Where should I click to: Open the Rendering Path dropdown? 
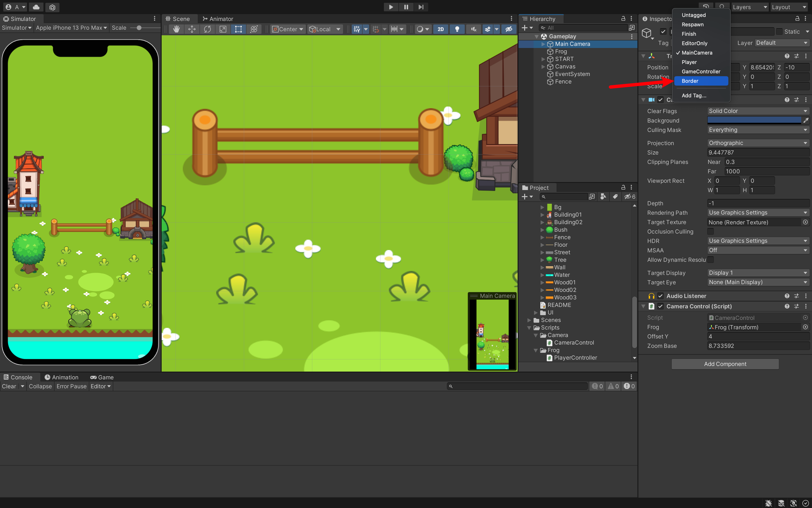tap(758, 213)
